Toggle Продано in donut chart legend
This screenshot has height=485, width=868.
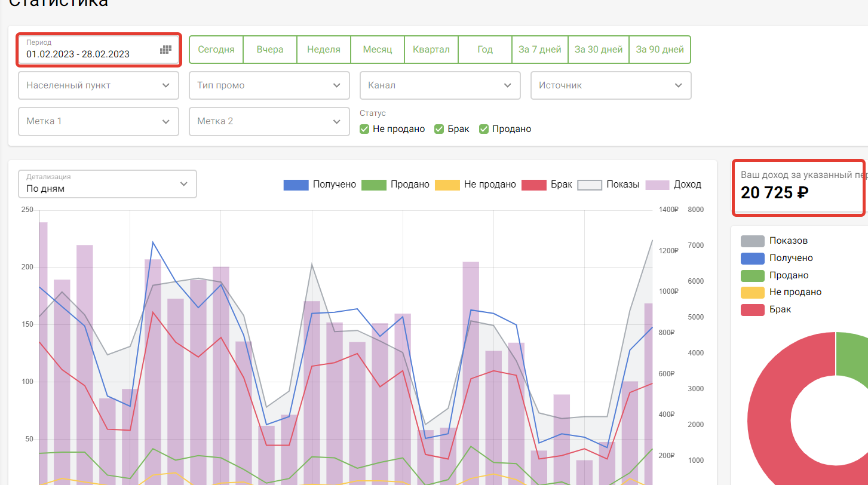tap(775, 275)
